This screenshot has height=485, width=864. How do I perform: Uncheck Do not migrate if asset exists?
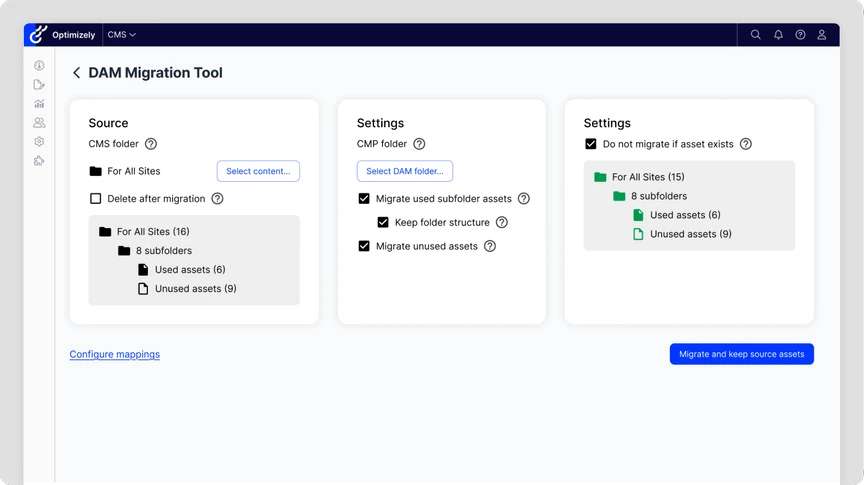(x=591, y=144)
